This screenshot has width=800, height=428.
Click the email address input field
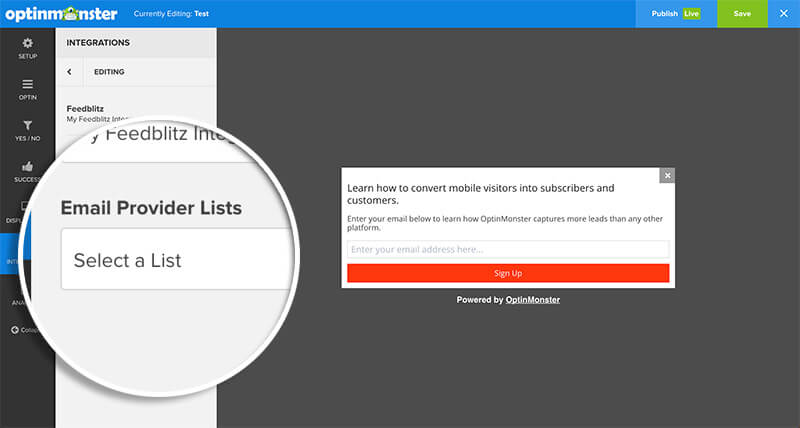click(508, 249)
